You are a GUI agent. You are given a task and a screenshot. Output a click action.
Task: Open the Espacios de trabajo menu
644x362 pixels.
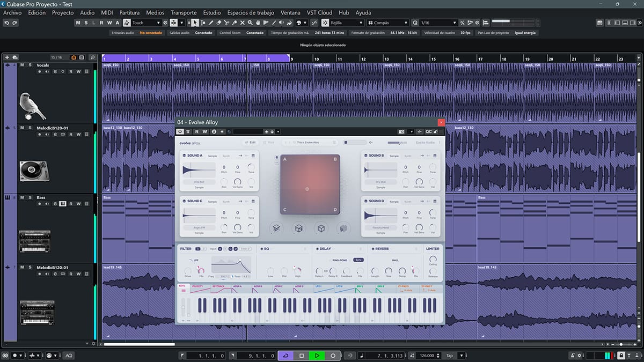click(x=251, y=12)
